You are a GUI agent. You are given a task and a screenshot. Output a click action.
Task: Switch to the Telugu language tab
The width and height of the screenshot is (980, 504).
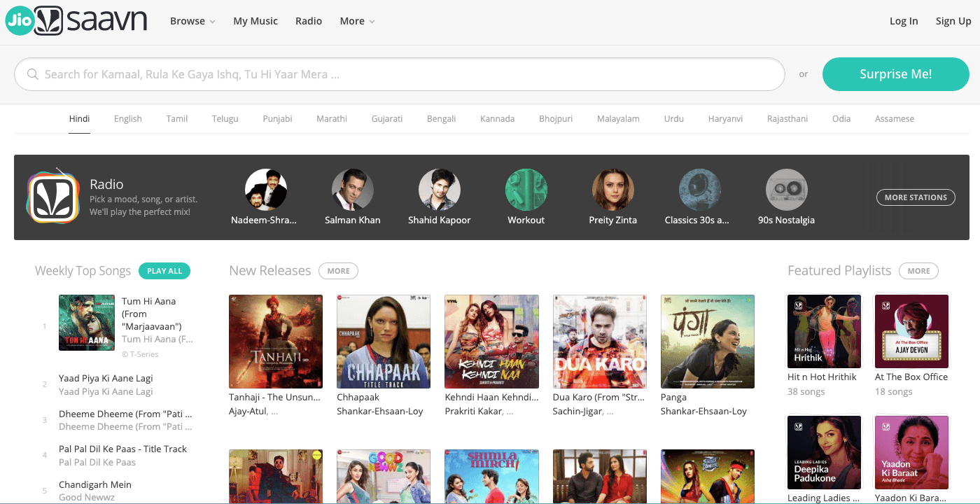(x=225, y=119)
